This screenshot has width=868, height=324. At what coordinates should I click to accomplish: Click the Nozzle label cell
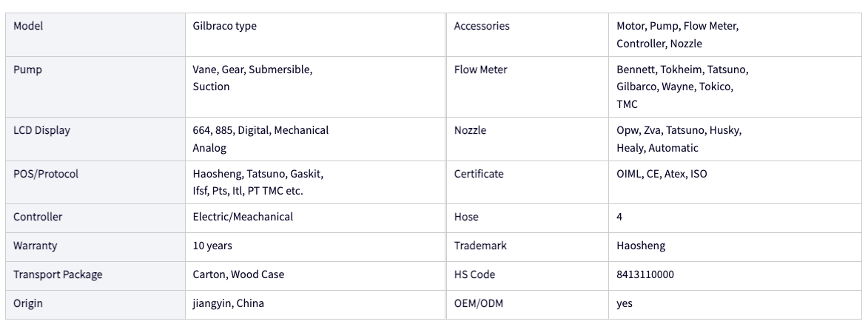tap(527, 139)
